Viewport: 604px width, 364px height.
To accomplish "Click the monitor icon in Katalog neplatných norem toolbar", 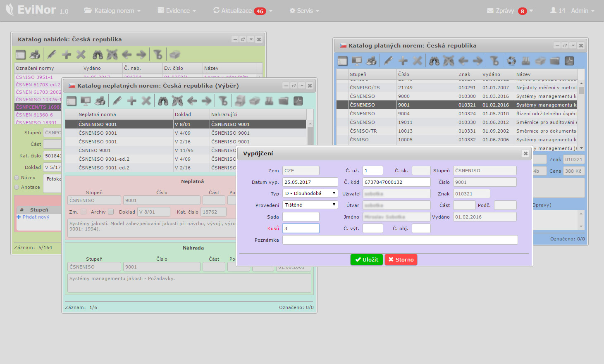I will (x=86, y=101).
